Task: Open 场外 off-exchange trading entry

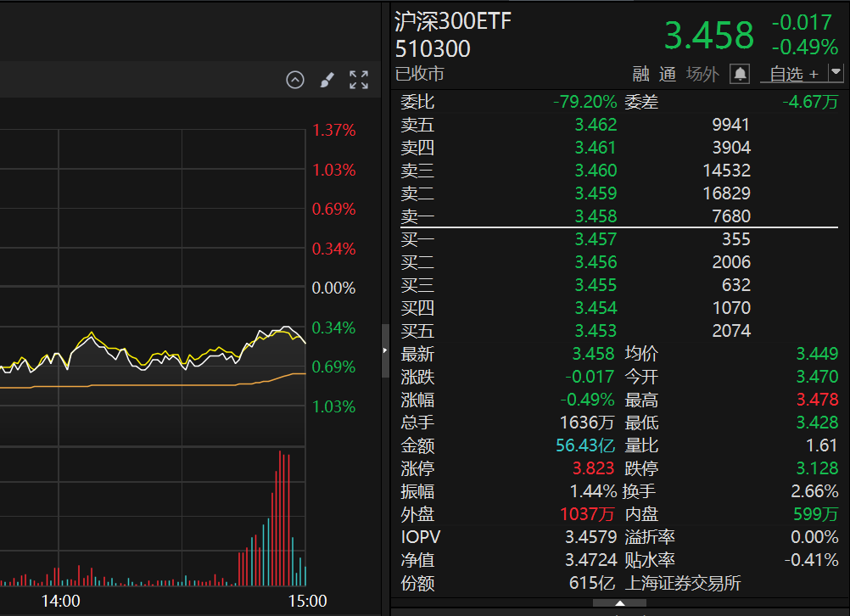Action: pyautogui.click(x=701, y=74)
